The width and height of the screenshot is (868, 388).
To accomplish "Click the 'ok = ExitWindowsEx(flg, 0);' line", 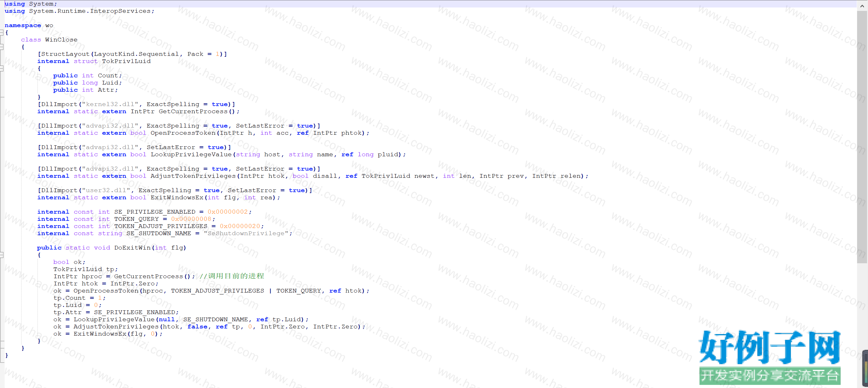I will click(108, 334).
